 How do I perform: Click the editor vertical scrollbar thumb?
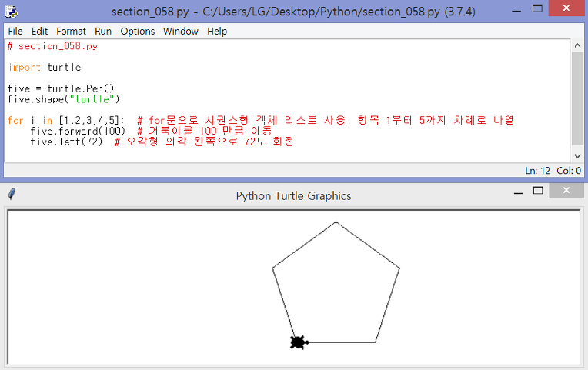[577, 98]
